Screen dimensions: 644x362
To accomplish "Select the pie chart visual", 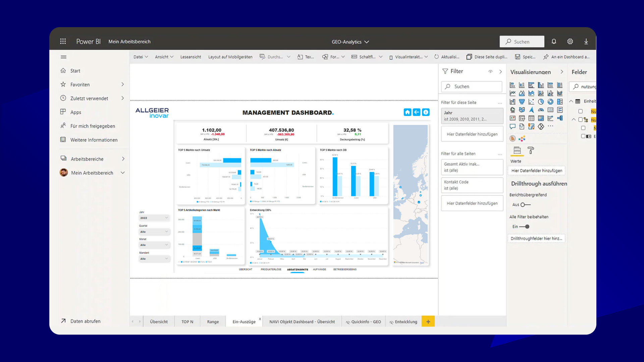I will [x=541, y=102].
